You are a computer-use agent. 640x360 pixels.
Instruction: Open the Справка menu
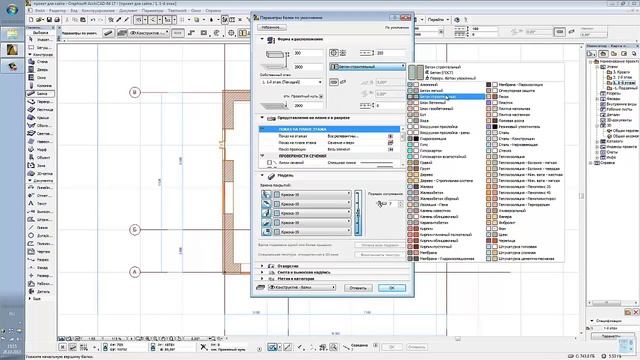pyautogui.click(x=213, y=11)
